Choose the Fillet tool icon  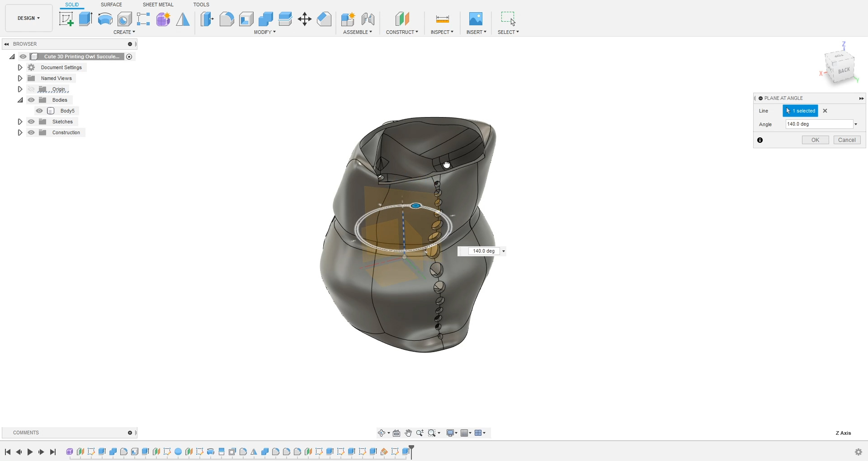pyautogui.click(x=226, y=19)
